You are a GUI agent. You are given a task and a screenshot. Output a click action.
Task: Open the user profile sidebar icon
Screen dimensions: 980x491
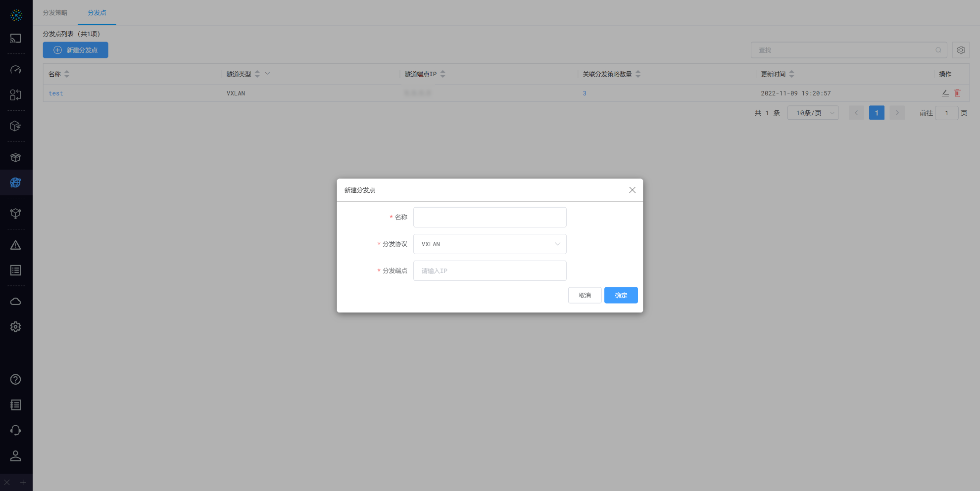(16, 456)
